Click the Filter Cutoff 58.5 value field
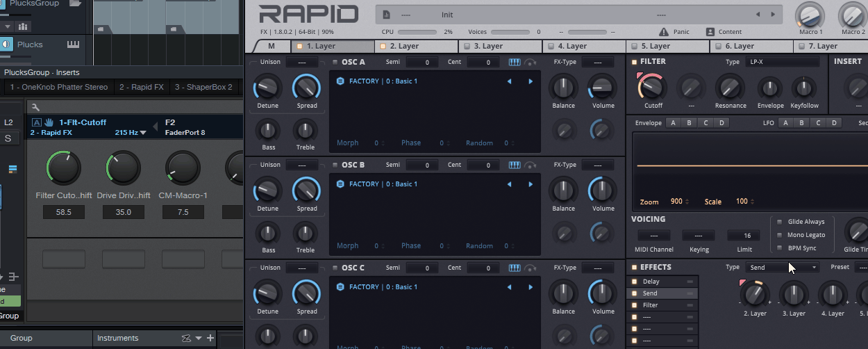The height and width of the screenshot is (349, 868). click(x=64, y=212)
